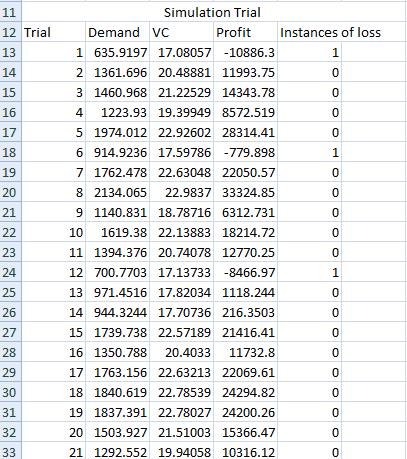The width and height of the screenshot is (407, 459).
Task: Select profit cell 216.3503
Action: point(245,312)
